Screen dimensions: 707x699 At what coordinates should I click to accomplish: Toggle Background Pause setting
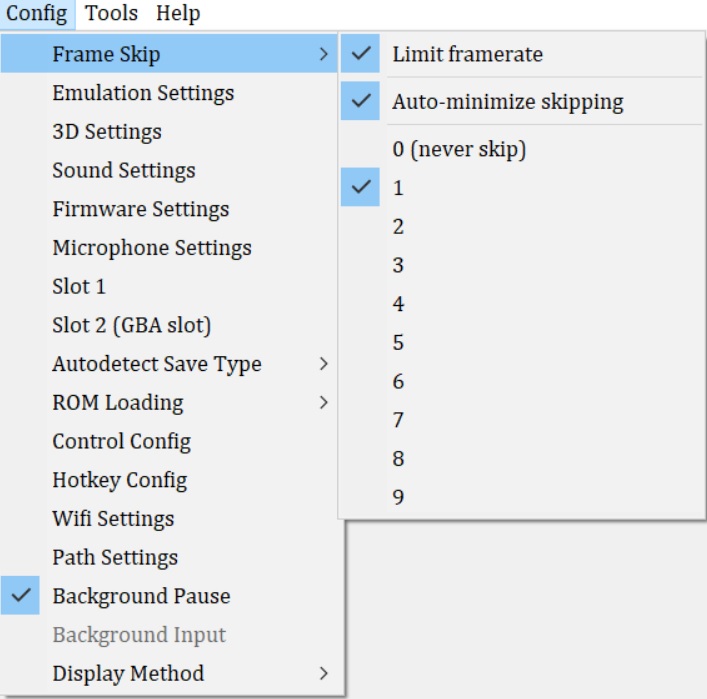point(141,596)
